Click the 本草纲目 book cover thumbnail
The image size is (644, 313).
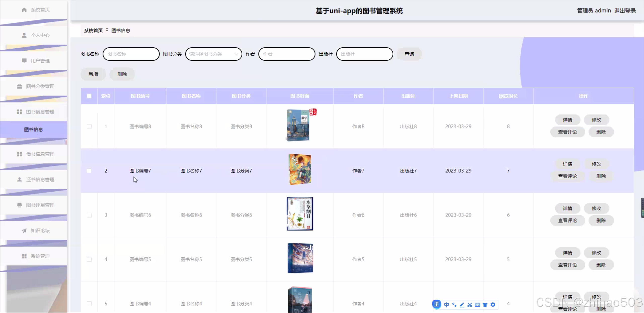click(x=299, y=214)
